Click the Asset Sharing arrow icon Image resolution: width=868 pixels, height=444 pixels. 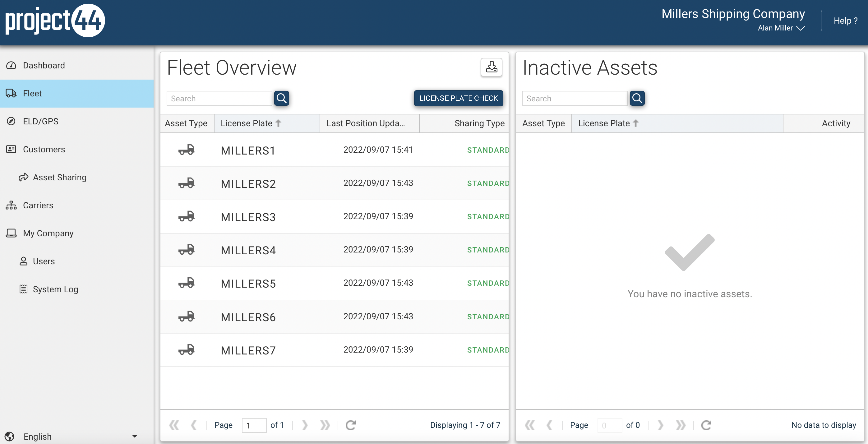tap(23, 177)
